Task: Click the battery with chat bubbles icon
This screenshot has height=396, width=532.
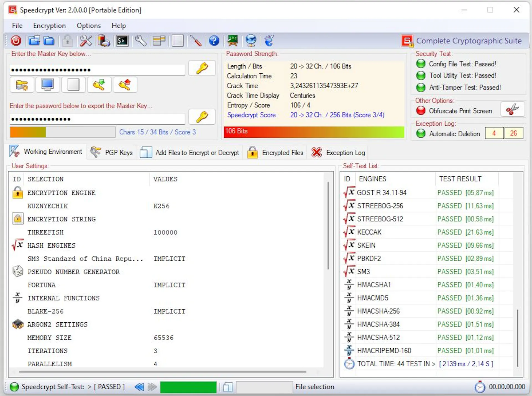Action: (104, 41)
